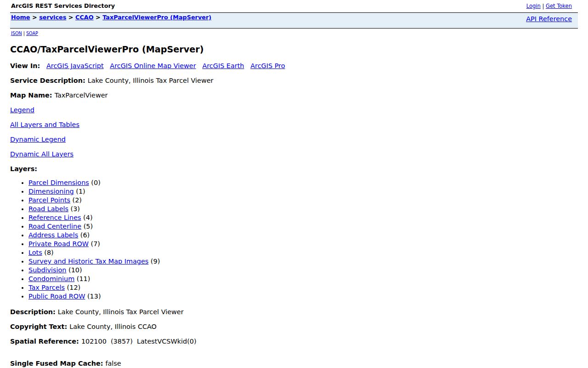
Task: Open All Layers and Tables
Action: pyautogui.click(x=45, y=125)
